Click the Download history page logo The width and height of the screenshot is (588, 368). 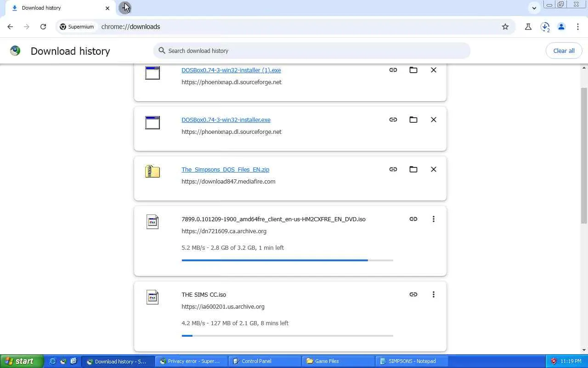[15, 51]
